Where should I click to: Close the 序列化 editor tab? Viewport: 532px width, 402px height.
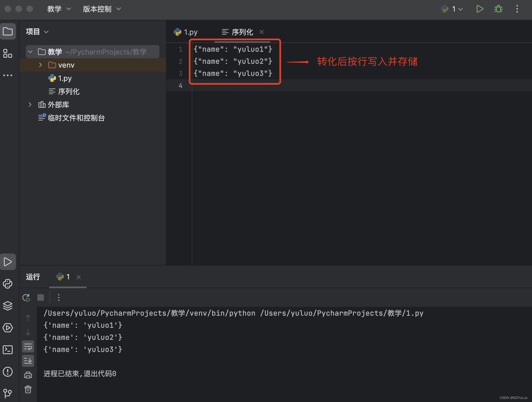click(x=262, y=32)
